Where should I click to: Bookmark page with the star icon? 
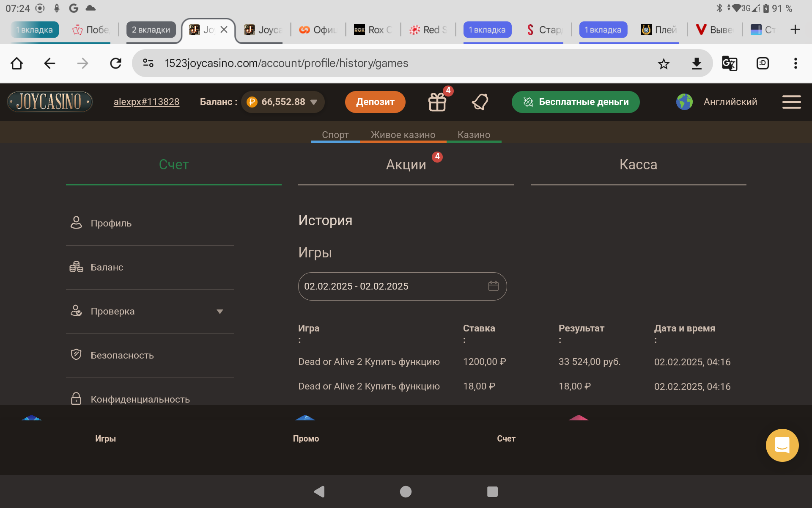coord(664,63)
